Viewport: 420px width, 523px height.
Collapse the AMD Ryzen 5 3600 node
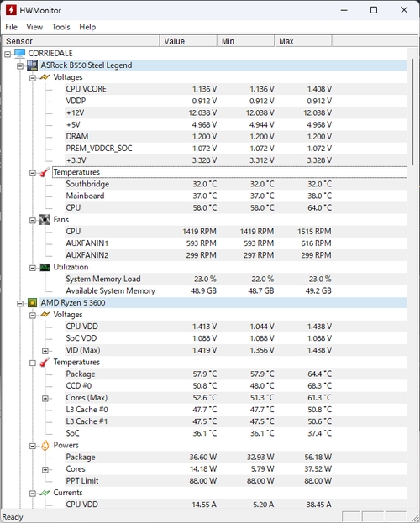point(20,304)
